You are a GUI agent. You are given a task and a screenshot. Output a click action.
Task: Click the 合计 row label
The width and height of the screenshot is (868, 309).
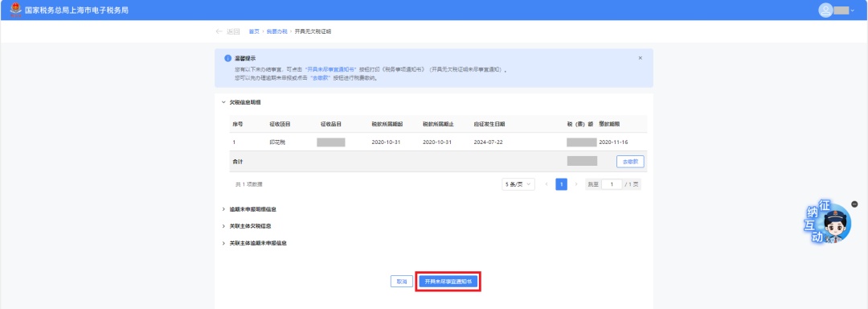tap(237, 162)
